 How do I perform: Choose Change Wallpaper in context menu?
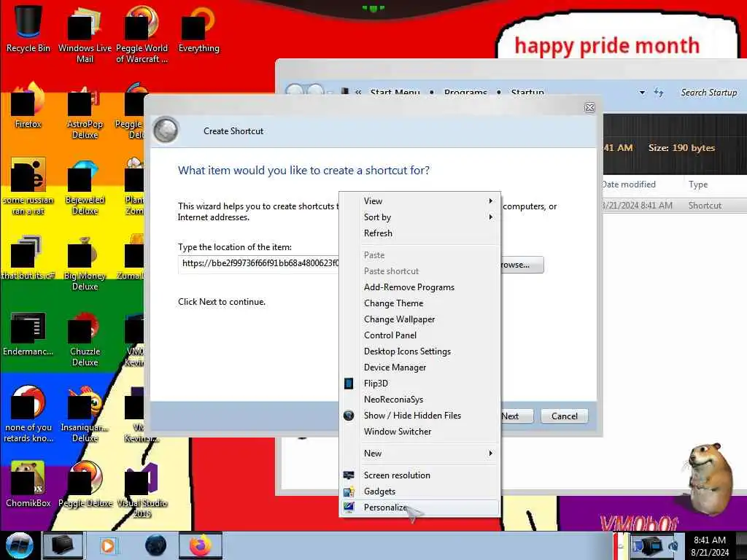pyautogui.click(x=419, y=319)
